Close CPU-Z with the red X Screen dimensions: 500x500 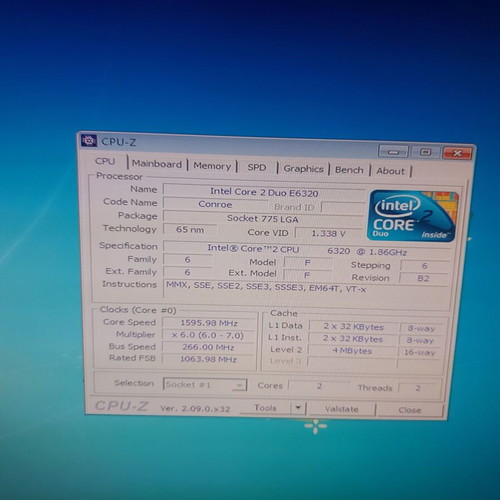[457, 153]
